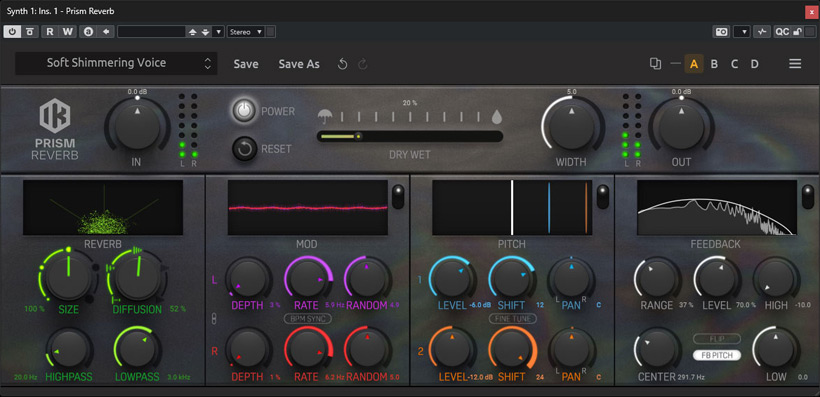This screenshot has width=820, height=397.
Task: Click the Prism Reverb logo
Action: [55, 130]
